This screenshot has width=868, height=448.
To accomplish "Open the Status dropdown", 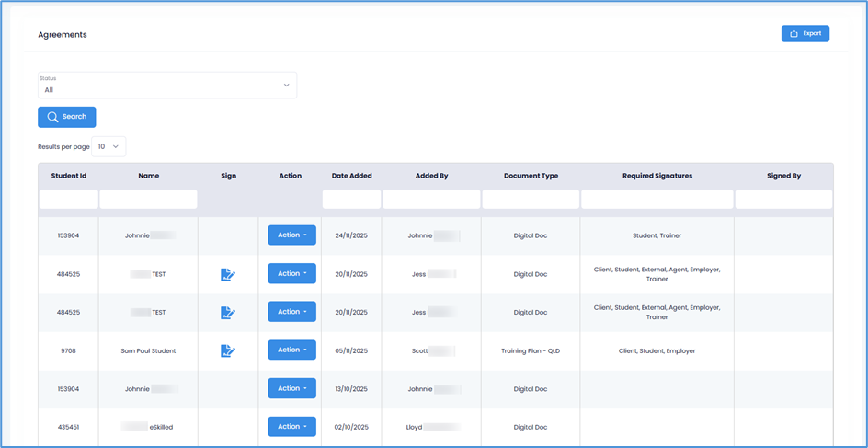I will [x=167, y=86].
